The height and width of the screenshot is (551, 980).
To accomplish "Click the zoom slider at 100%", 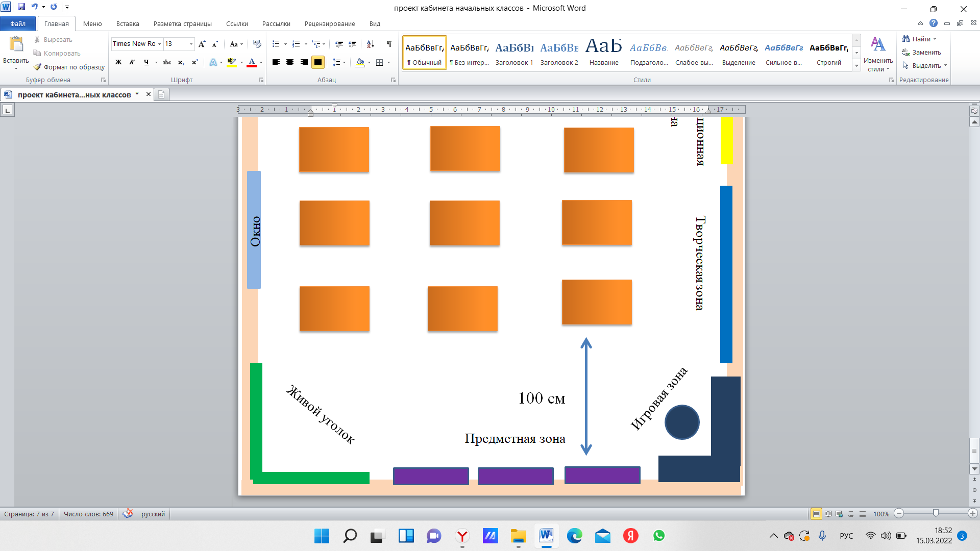I will [936, 514].
